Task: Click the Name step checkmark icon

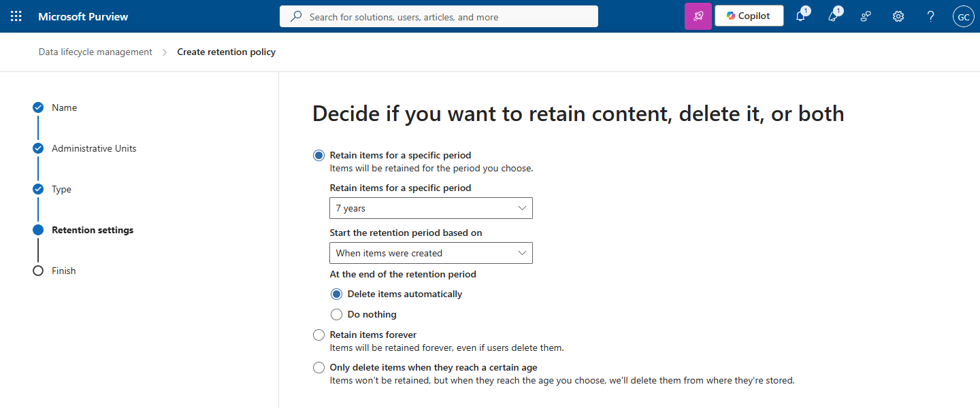Action: tap(38, 107)
